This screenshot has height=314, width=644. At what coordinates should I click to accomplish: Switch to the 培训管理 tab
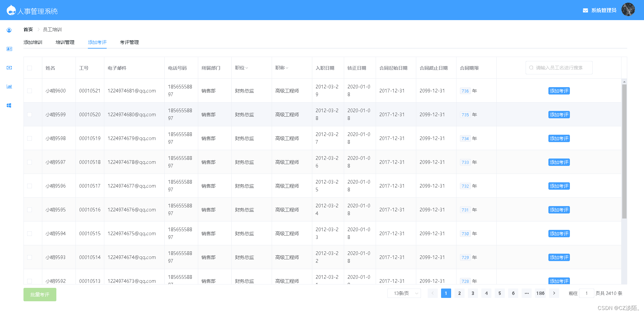pyautogui.click(x=65, y=42)
